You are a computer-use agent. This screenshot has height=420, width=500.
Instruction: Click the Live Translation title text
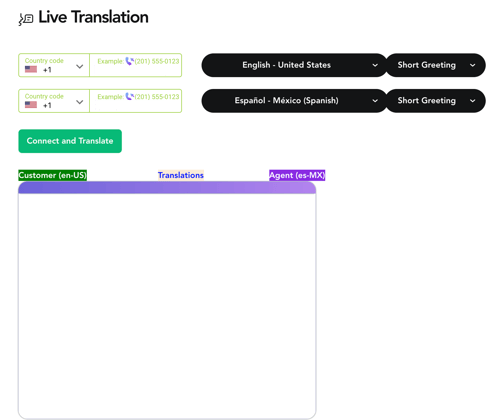coord(93,17)
